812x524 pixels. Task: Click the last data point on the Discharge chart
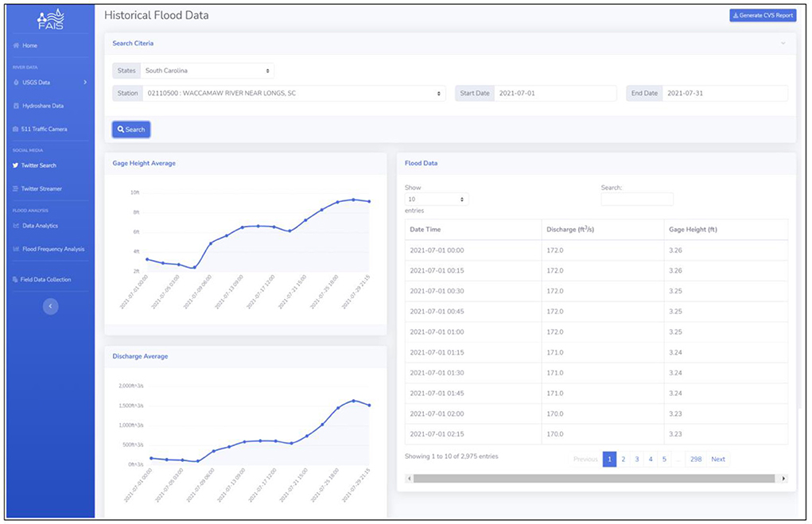click(369, 406)
